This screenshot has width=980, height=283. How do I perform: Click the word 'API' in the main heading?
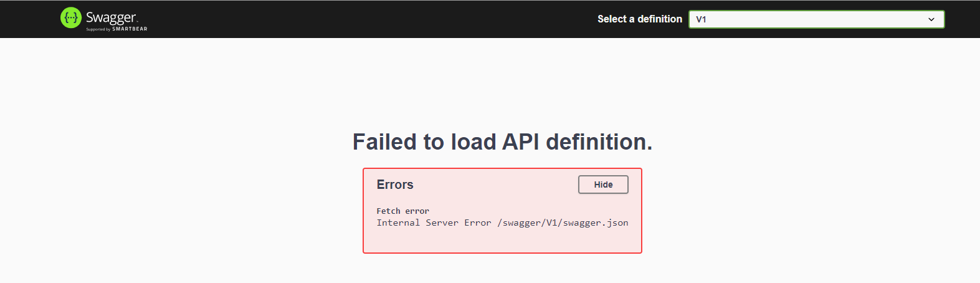(x=520, y=142)
